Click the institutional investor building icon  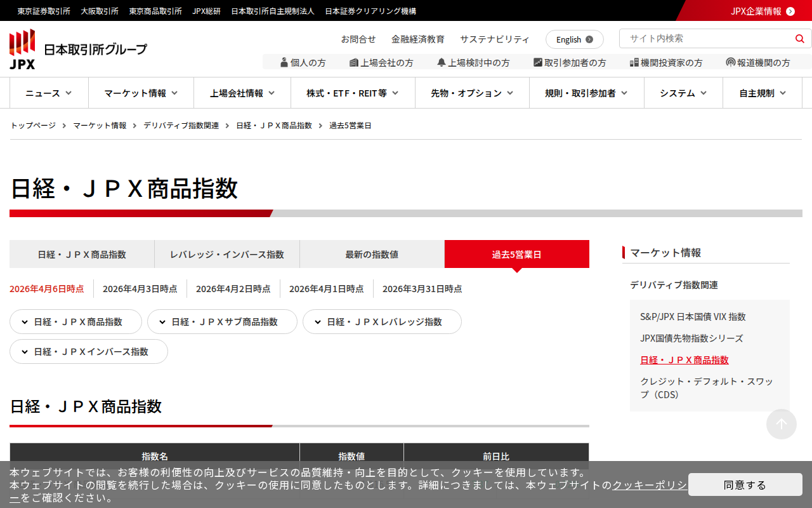tap(634, 62)
